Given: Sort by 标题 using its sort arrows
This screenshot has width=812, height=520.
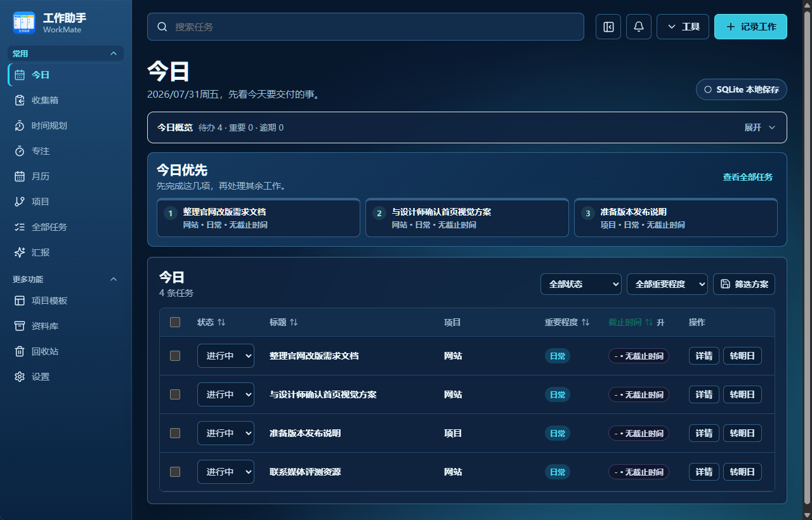Looking at the screenshot, I should (x=294, y=322).
